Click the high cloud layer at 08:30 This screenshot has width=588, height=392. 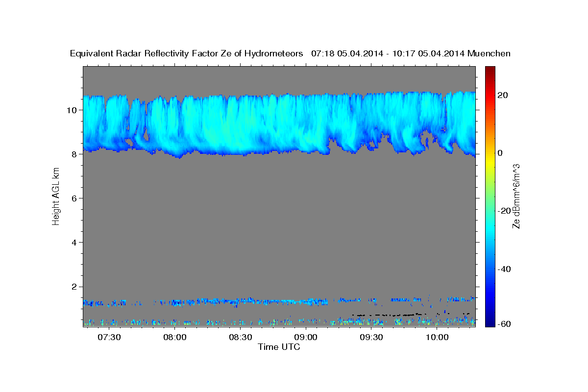[x=241, y=125]
